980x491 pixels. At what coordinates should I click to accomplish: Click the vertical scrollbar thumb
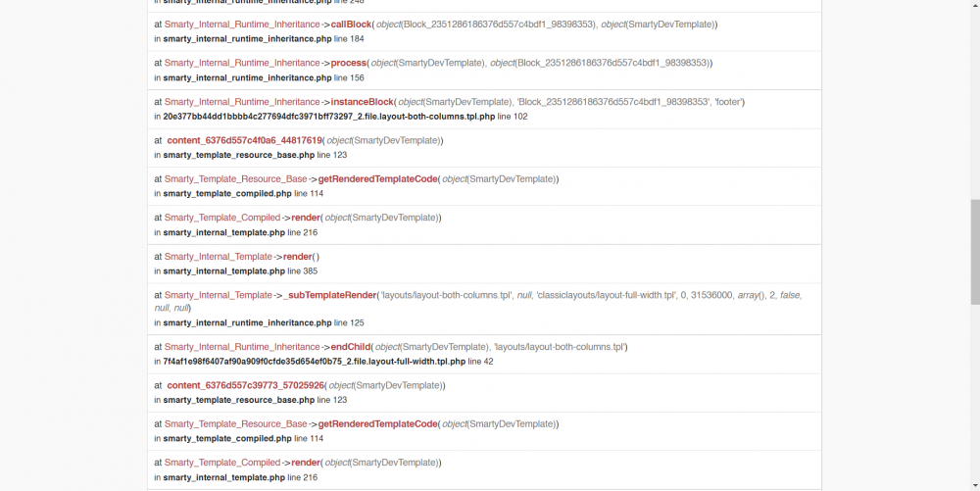[x=975, y=251]
